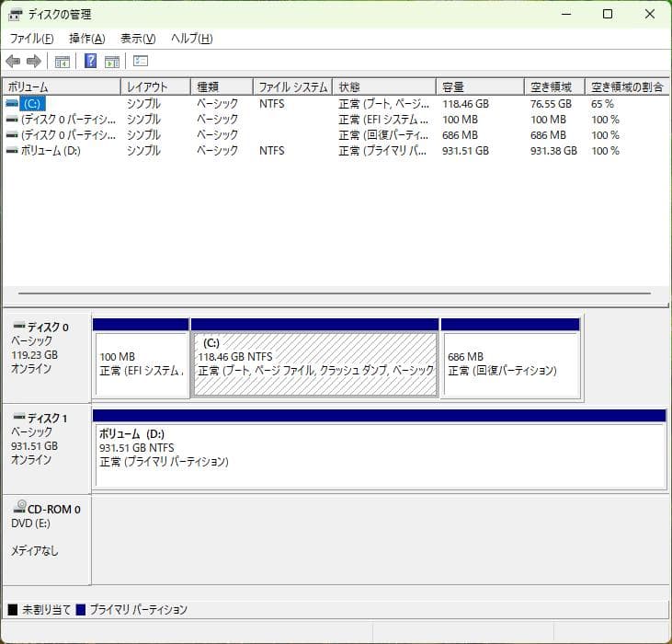This screenshot has width=672, height=644.
Task: Select the (C:) volume drive icon in list
Action: [12, 103]
